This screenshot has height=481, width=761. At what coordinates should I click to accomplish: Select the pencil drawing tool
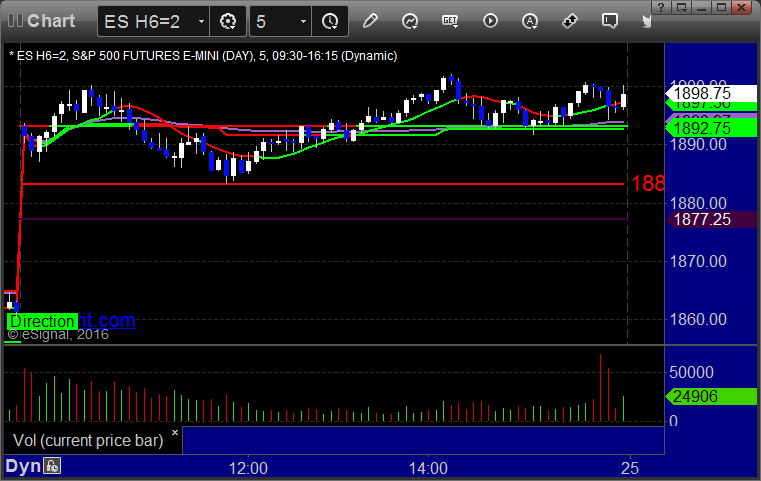point(370,21)
